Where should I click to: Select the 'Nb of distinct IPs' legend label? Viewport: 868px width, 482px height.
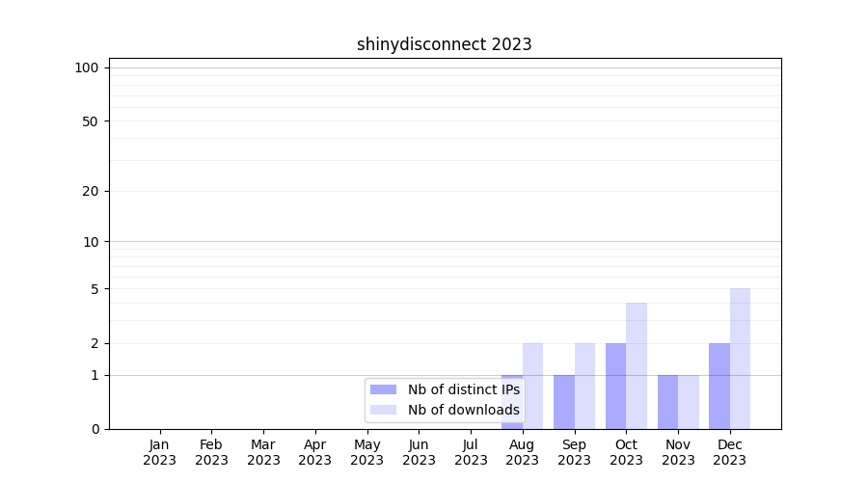[463, 389]
